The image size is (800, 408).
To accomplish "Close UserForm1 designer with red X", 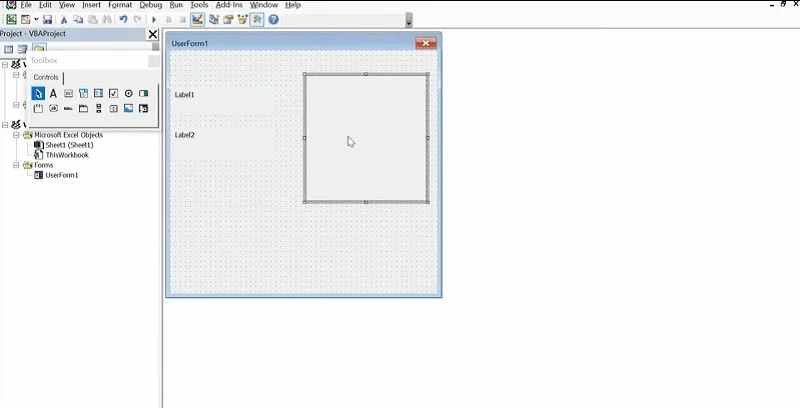I will pyautogui.click(x=426, y=43).
